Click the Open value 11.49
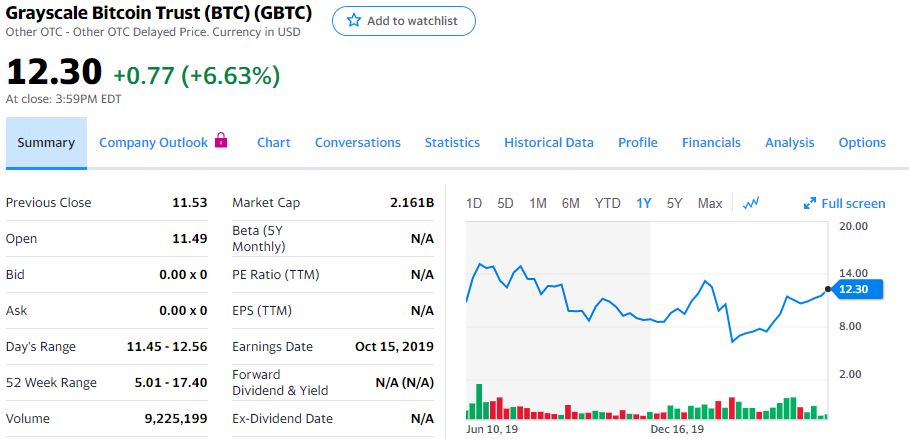The width and height of the screenshot is (909, 439). [x=190, y=238]
